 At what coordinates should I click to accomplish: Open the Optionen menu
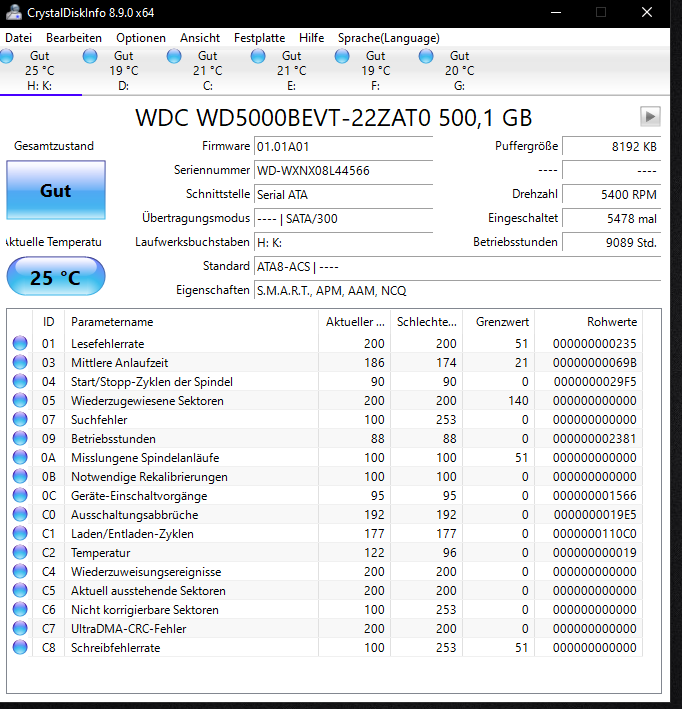coord(141,38)
